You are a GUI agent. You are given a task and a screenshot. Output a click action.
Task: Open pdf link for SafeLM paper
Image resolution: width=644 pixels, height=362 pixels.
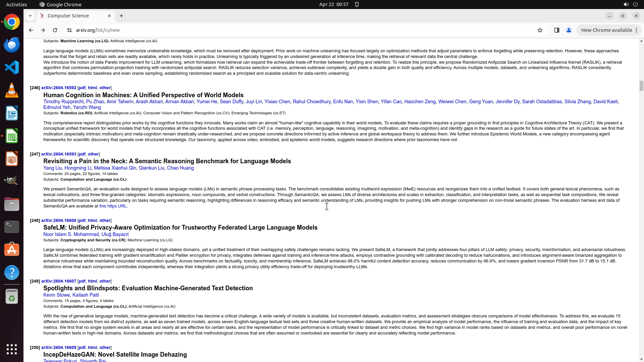pyautogui.click(x=82, y=221)
